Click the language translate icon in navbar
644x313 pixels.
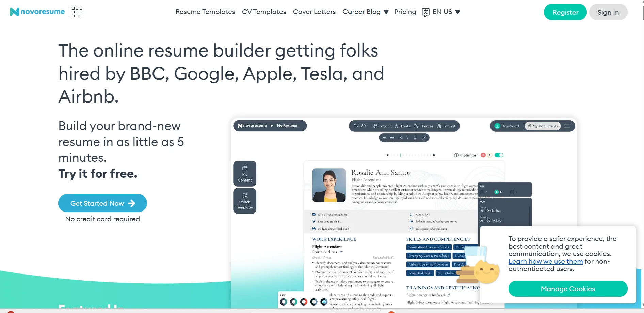[425, 12]
